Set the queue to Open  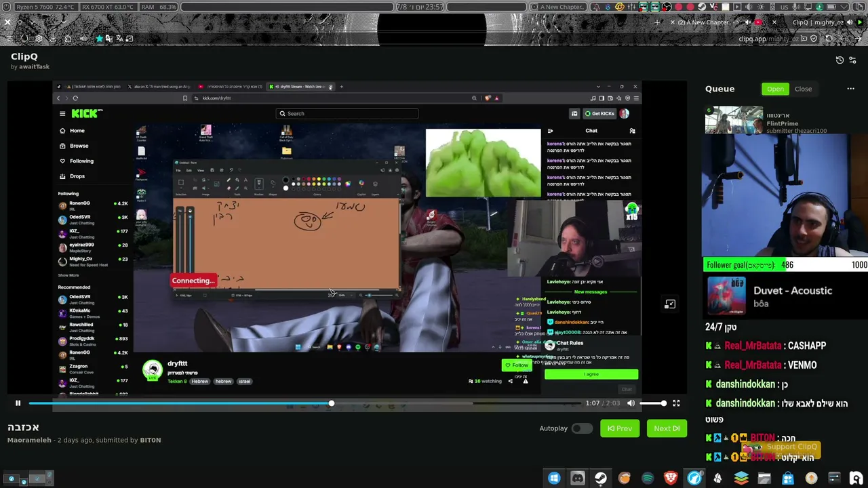pyautogui.click(x=775, y=89)
